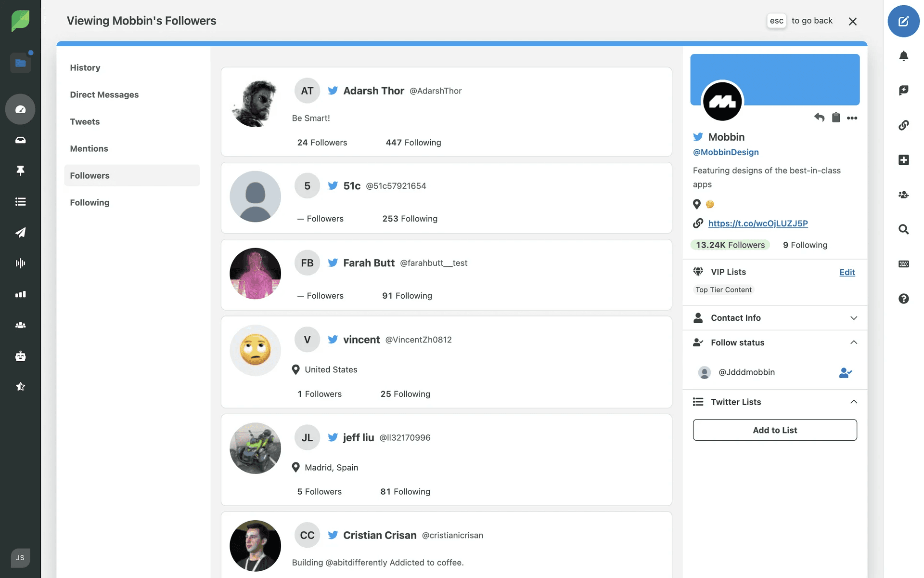Click the Add to List button
The height and width of the screenshot is (578, 924).
pyautogui.click(x=775, y=430)
